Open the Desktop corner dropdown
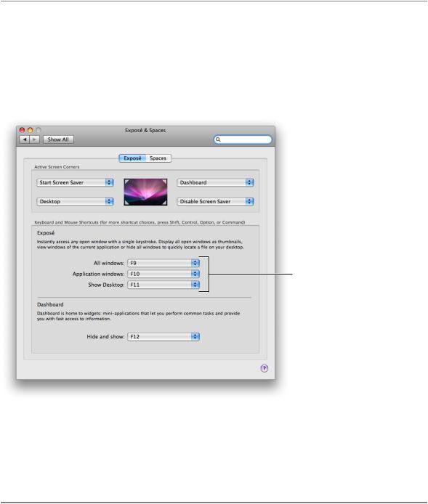428x504 pixels. click(75, 202)
